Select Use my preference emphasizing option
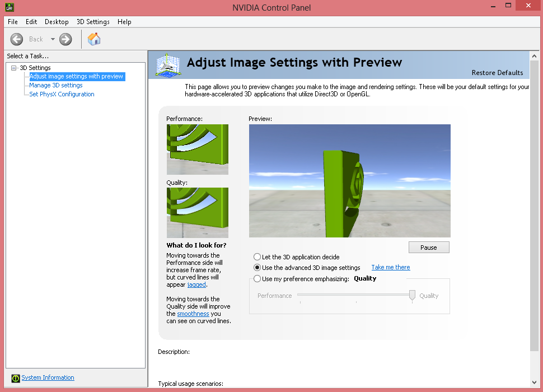The width and height of the screenshot is (543, 392). 257,279
